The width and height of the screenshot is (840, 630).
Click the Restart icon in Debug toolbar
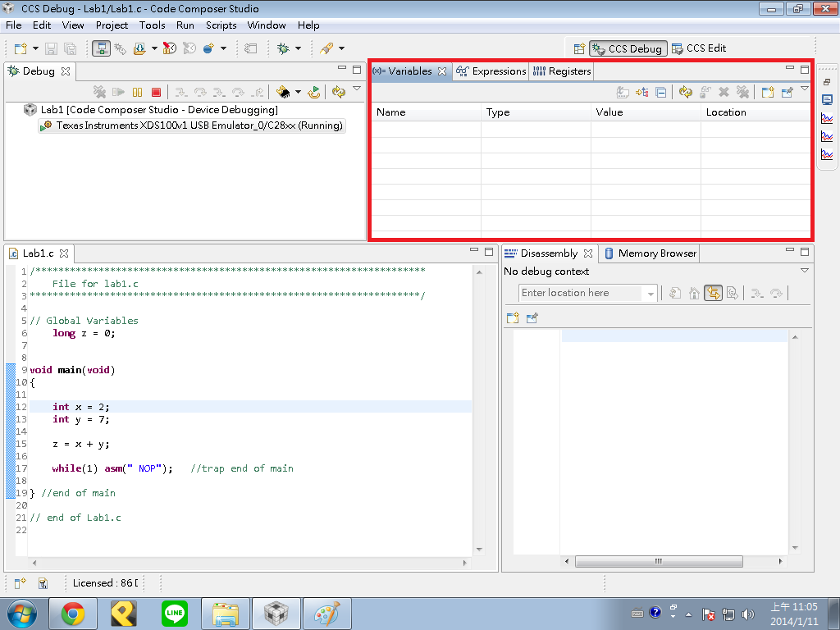click(314, 93)
